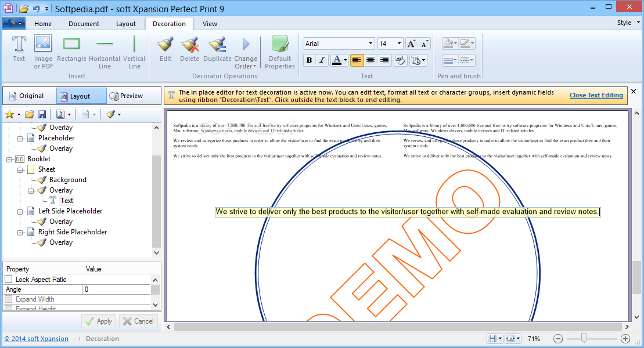Viewport: 644px width, 348px height.
Task: Click the Cancel button
Action: (138, 321)
